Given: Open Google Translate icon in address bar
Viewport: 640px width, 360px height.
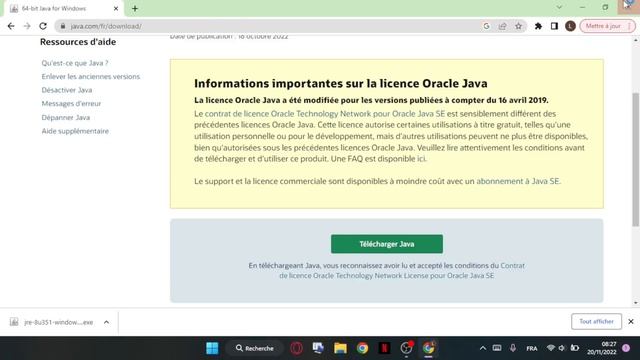Looking at the screenshot, I should click(486, 26).
